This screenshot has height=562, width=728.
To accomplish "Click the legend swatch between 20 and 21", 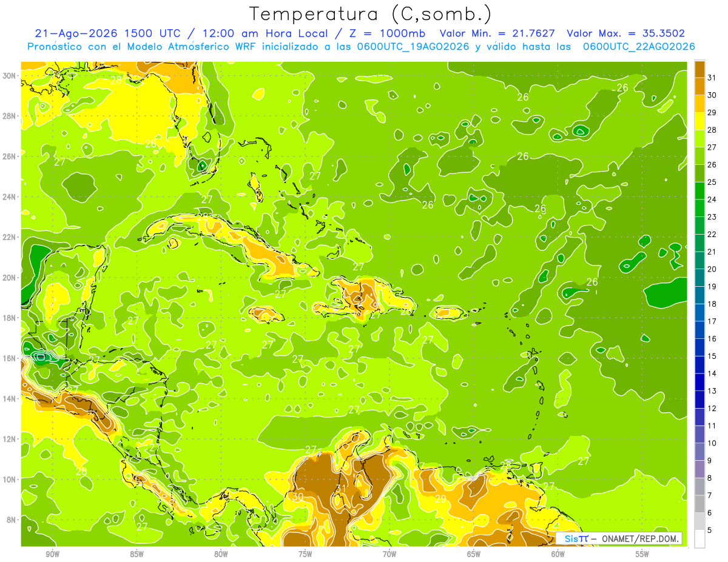I will (x=699, y=260).
